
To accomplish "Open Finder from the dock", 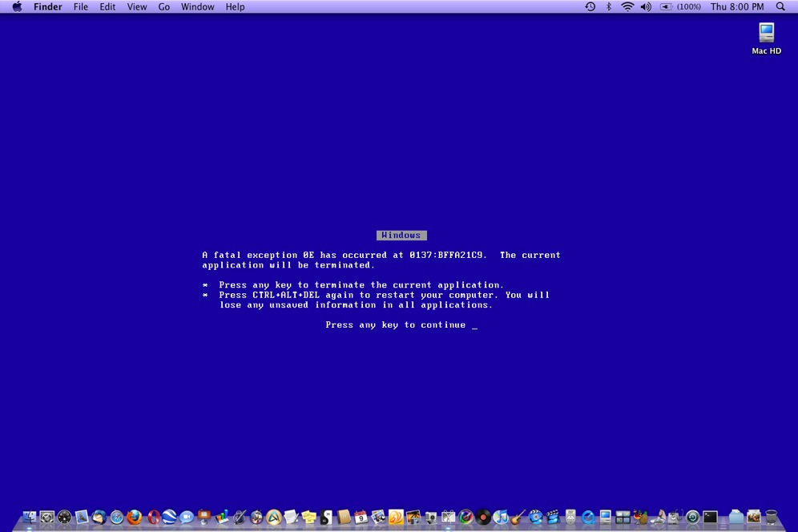I will click(x=30, y=518).
